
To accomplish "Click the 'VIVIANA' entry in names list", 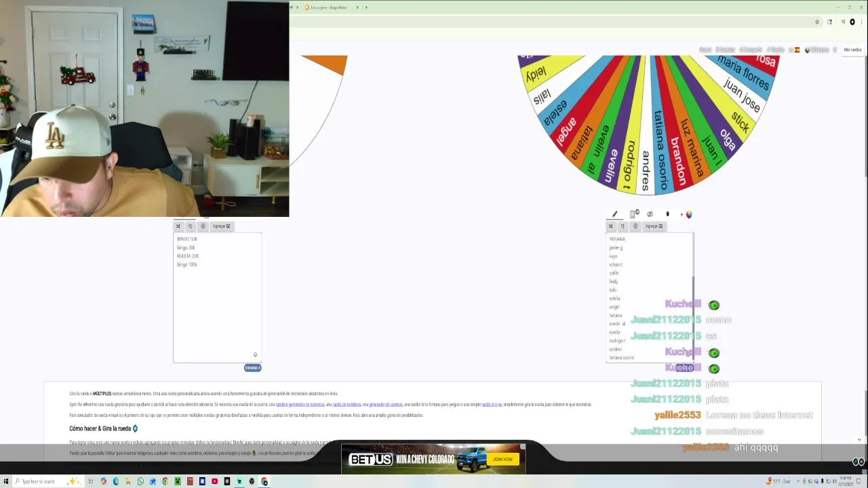I will [x=617, y=239].
